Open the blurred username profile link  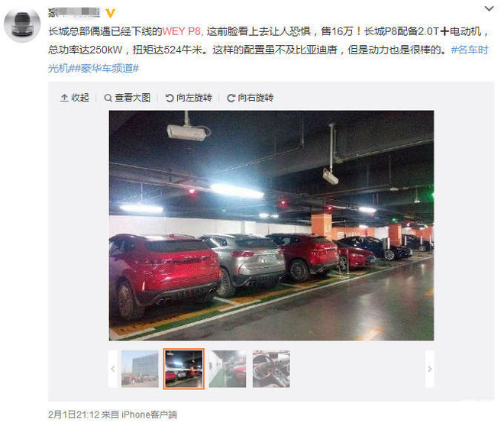click(74, 12)
